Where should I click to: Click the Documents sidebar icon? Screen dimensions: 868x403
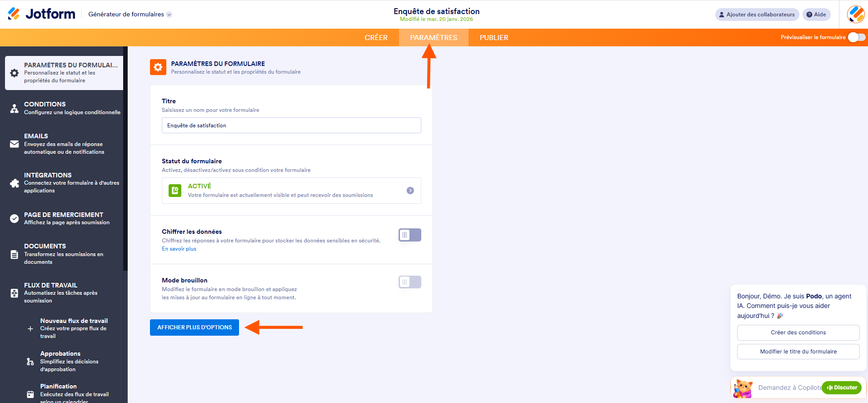15,254
